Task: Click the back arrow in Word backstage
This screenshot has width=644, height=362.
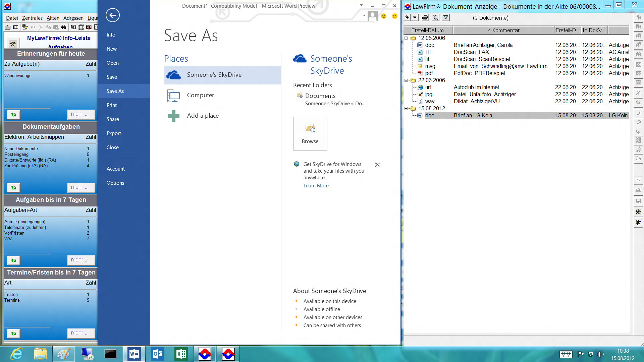Action: (x=113, y=15)
